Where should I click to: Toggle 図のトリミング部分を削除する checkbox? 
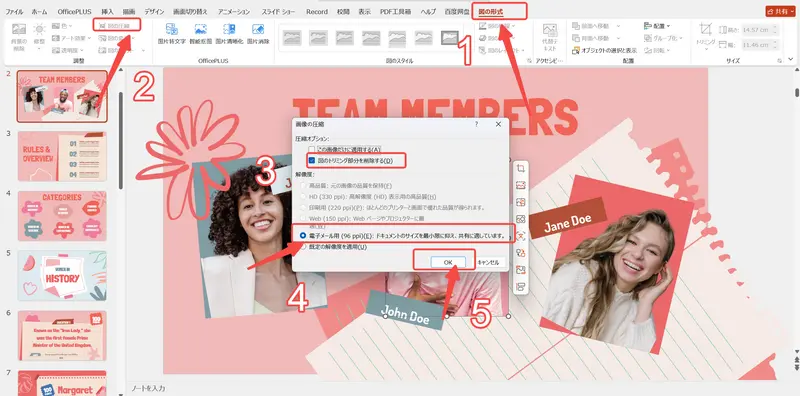(x=311, y=161)
